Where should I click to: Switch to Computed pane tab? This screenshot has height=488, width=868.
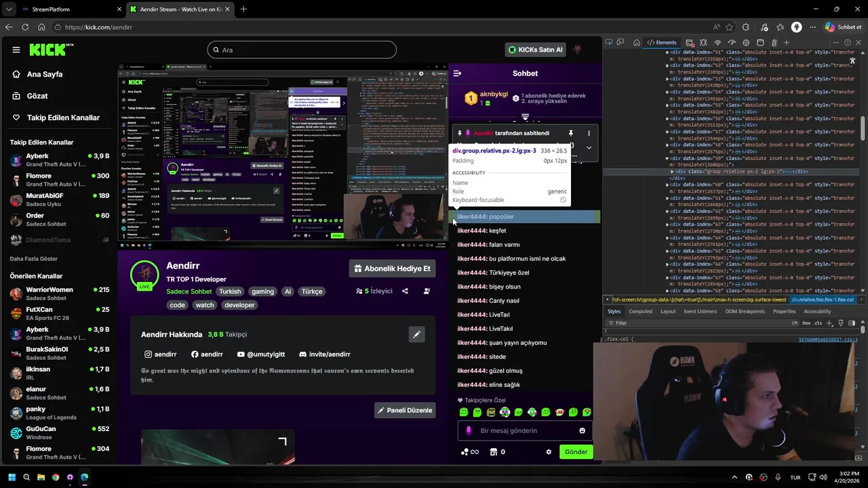point(640,311)
